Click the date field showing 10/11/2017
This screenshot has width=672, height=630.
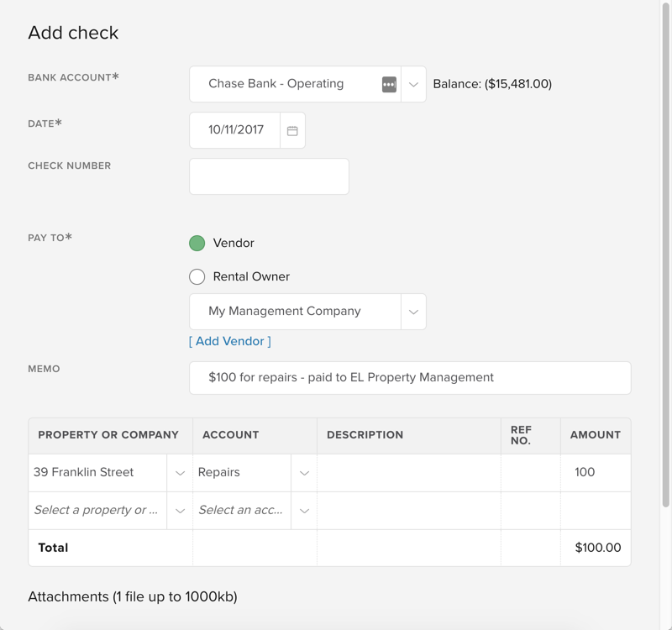[x=235, y=129]
